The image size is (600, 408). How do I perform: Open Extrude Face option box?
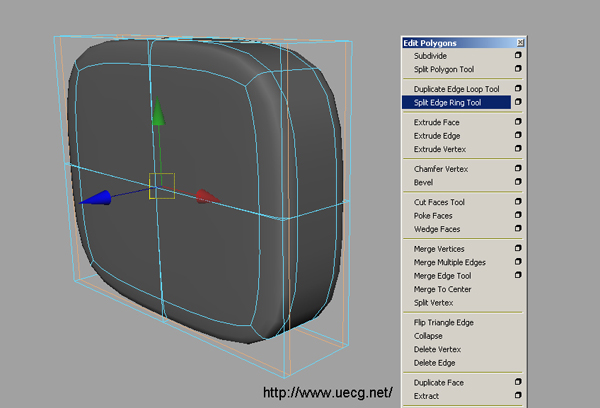click(518, 122)
